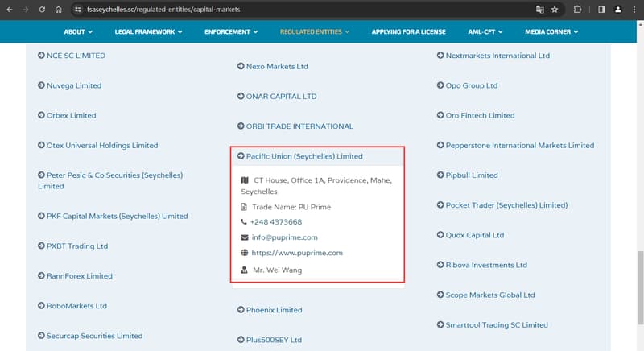Go back to the previous page
644x351 pixels.
pyautogui.click(x=10, y=10)
